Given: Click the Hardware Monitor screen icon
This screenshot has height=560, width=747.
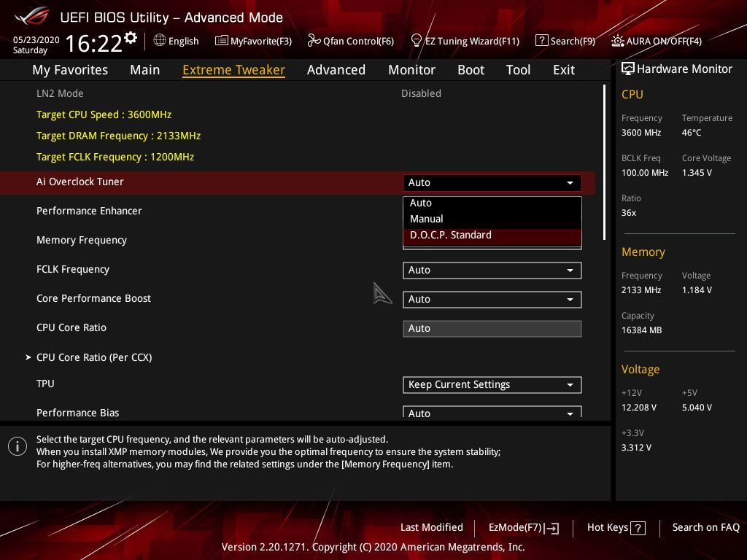Looking at the screenshot, I should click(x=628, y=69).
